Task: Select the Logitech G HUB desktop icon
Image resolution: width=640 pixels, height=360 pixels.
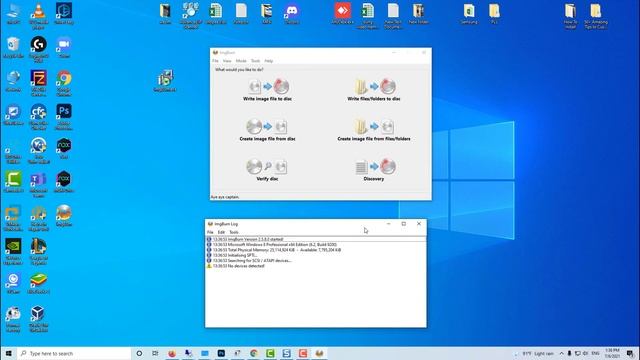Action: (x=38, y=49)
